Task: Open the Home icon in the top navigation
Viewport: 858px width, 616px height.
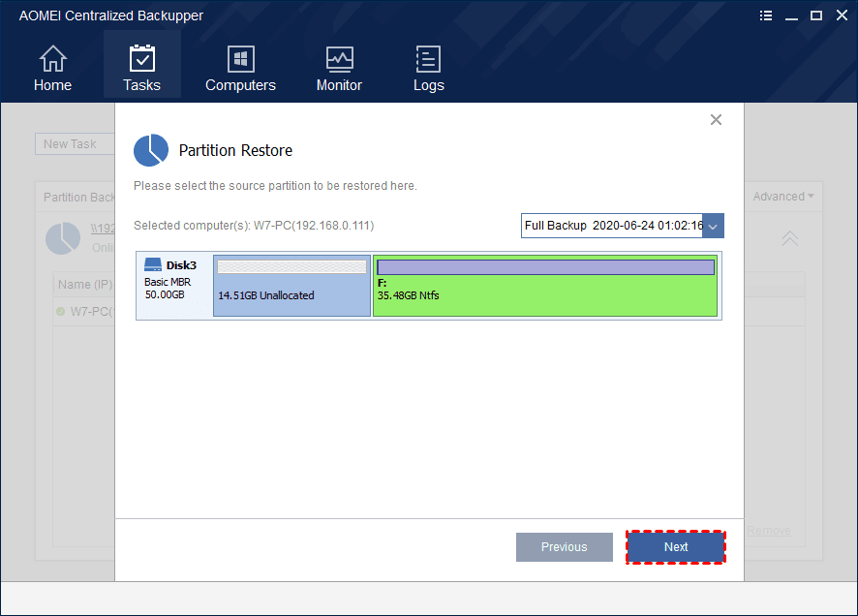Action: click(x=52, y=58)
